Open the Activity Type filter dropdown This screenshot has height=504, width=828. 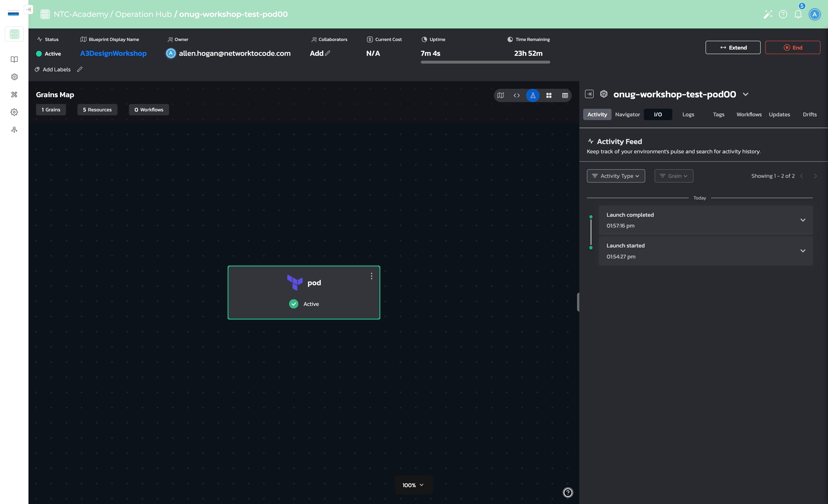click(616, 176)
